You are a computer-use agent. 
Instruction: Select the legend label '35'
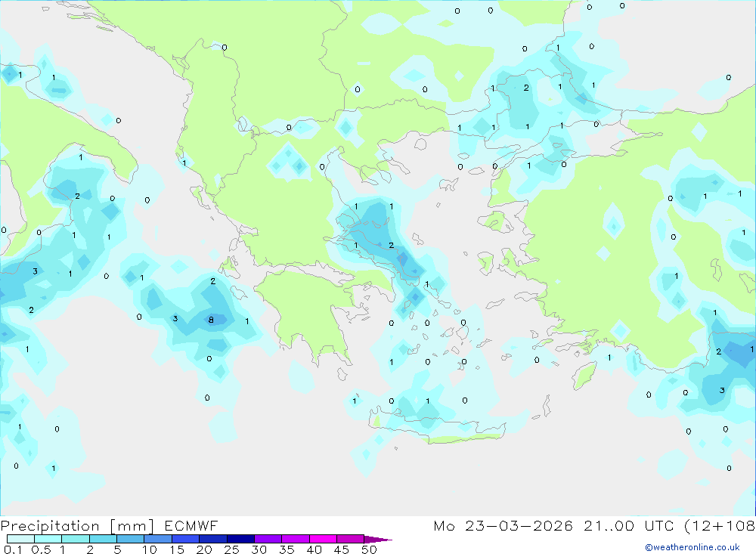287,549
